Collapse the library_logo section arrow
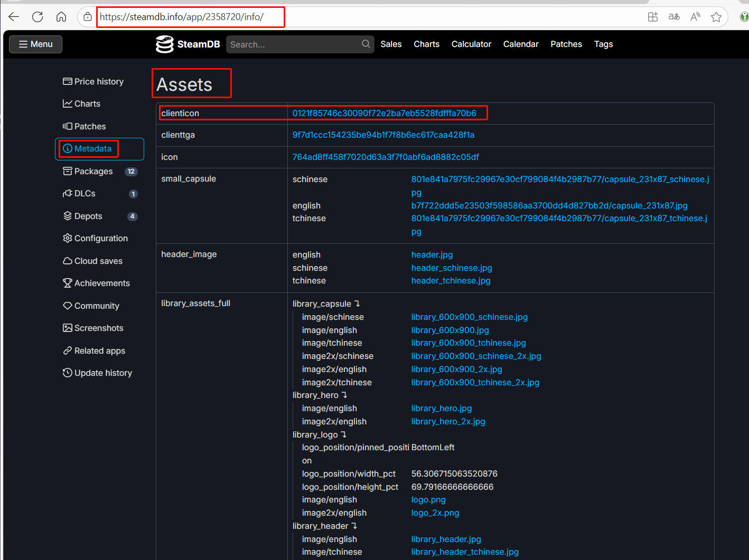The image size is (749, 560). (x=344, y=434)
